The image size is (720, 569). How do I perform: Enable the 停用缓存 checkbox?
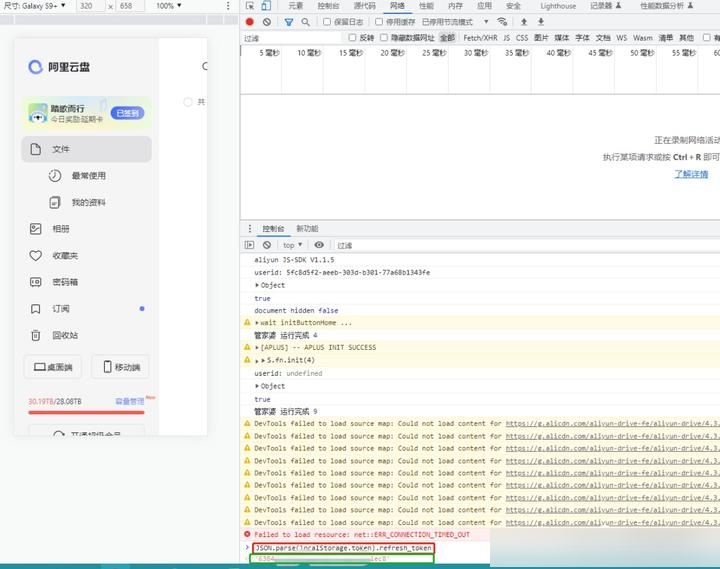379,22
